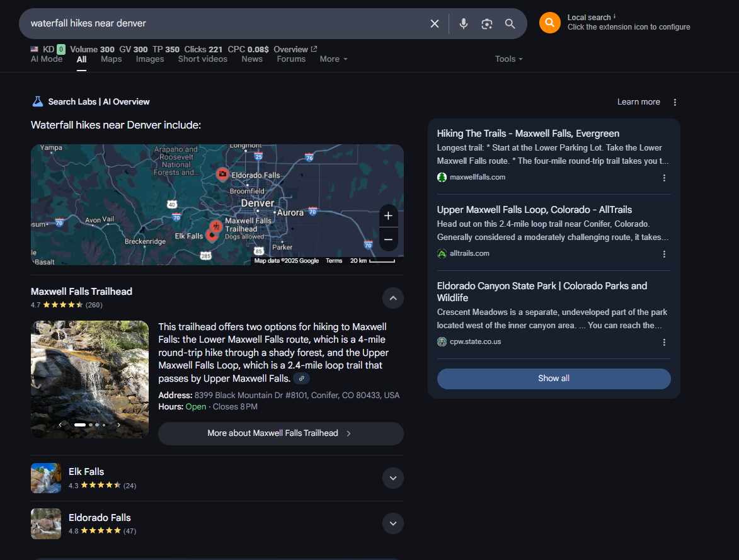Image resolution: width=739 pixels, height=560 pixels.
Task: Switch to AI Mode tab
Action: [x=47, y=59]
